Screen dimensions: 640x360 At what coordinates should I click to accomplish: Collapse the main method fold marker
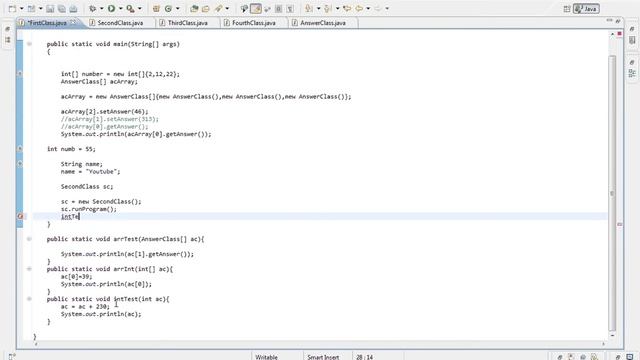click(x=29, y=44)
